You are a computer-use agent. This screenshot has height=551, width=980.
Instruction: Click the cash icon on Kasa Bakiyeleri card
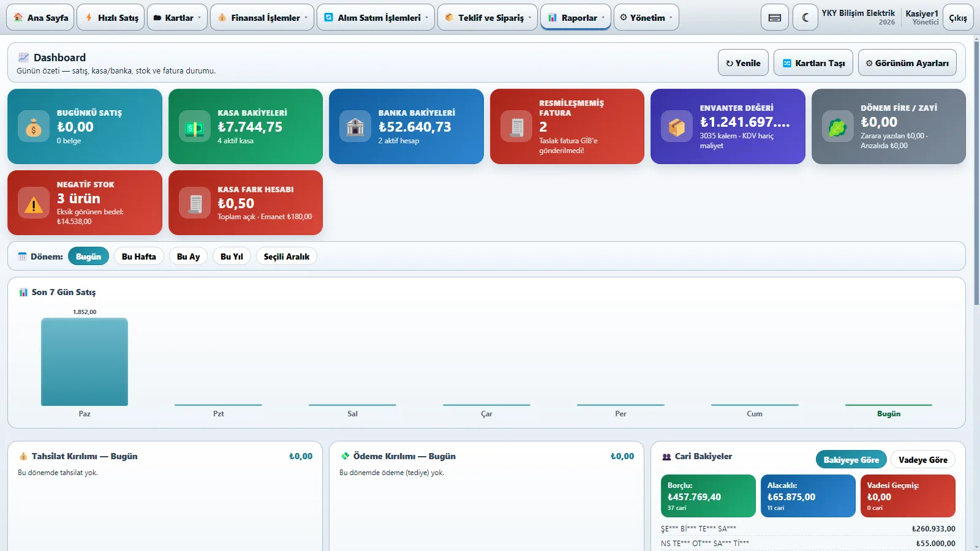pyautogui.click(x=195, y=127)
